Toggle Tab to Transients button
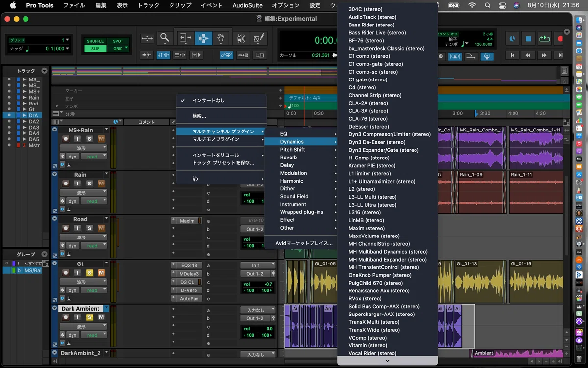This screenshot has width=588, height=368. (x=147, y=55)
